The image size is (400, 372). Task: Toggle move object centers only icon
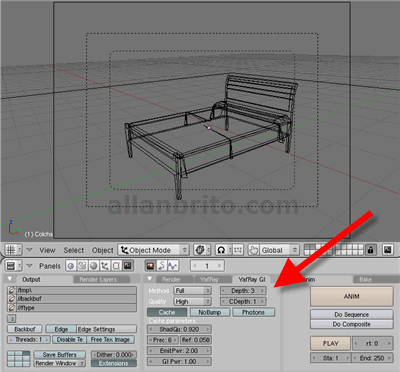(x=238, y=250)
